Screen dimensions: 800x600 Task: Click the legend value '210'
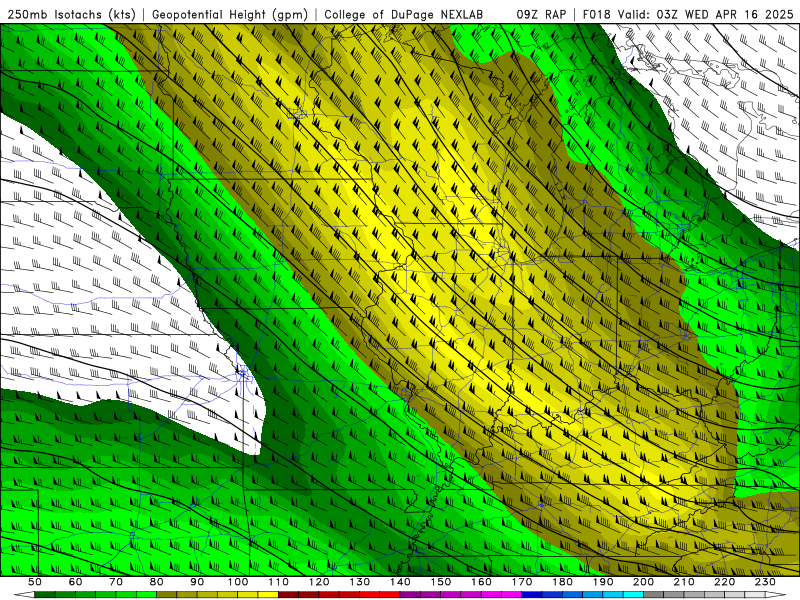tap(684, 582)
